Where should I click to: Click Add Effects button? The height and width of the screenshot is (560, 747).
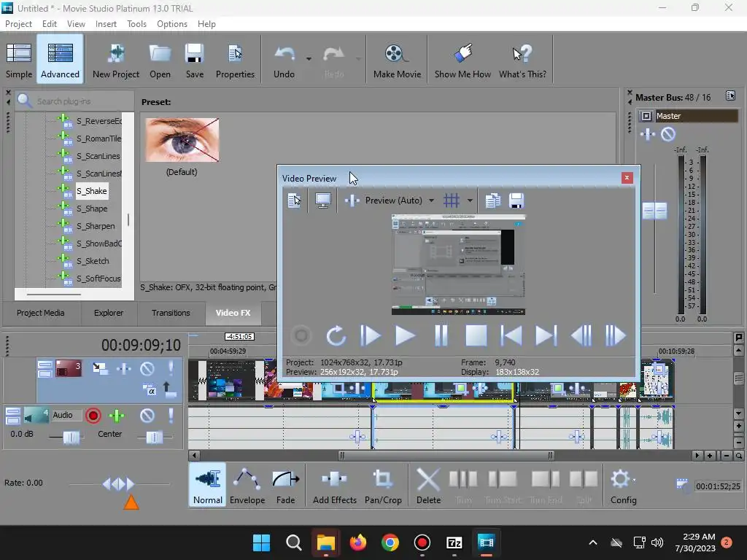click(x=334, y=485)
